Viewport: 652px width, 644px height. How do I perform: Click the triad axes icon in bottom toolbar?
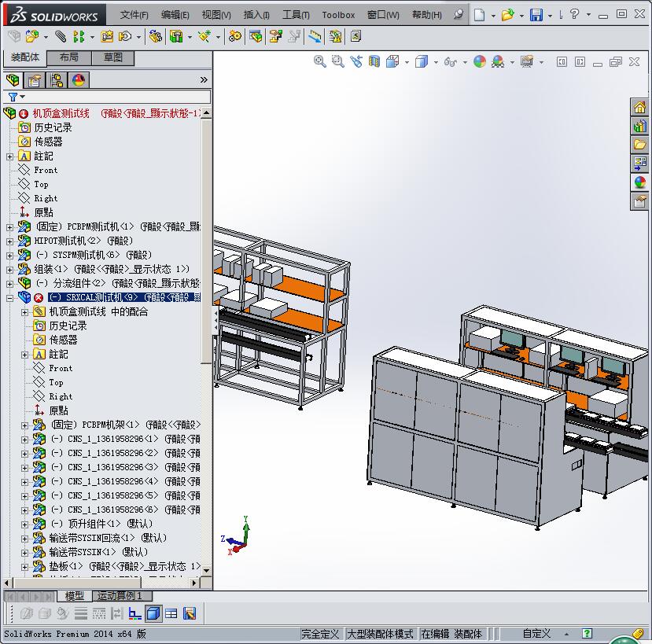pos(134,613)
